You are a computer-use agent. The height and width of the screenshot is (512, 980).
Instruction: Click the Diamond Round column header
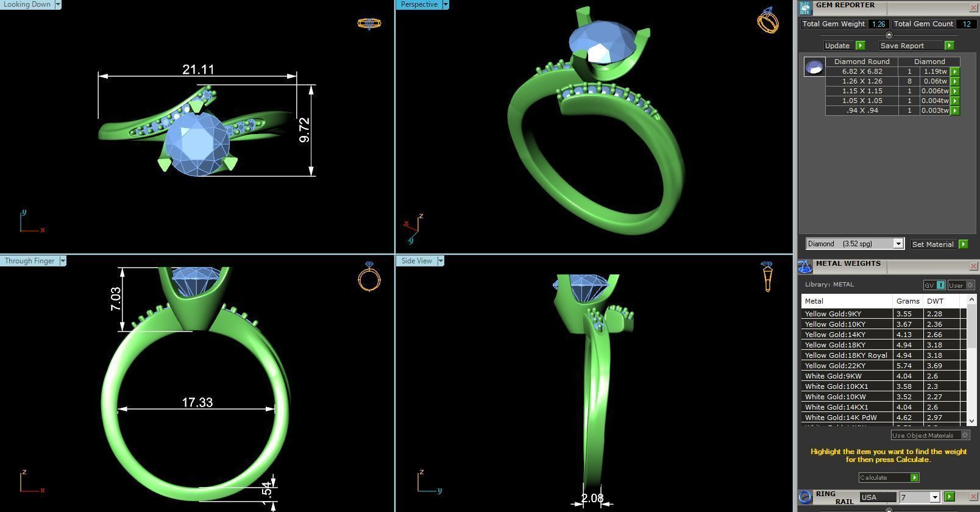pyautogui.click(x=862, y=62)
